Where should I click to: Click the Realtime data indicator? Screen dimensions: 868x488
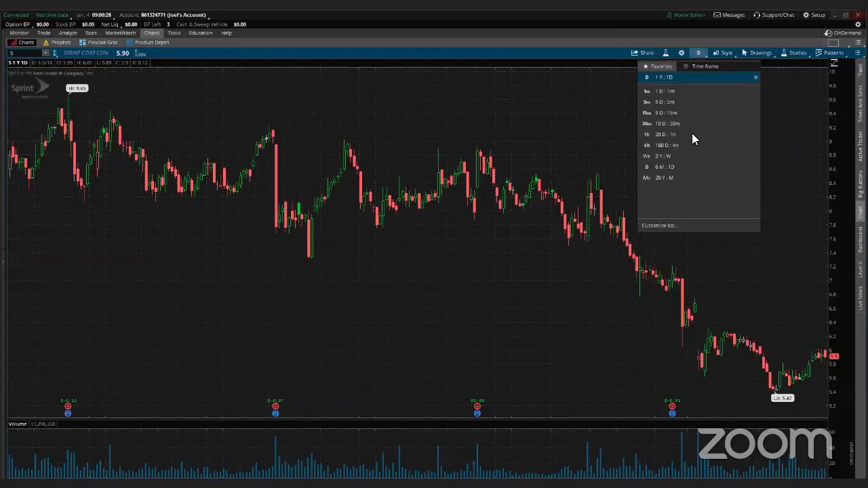click(52, 15)
